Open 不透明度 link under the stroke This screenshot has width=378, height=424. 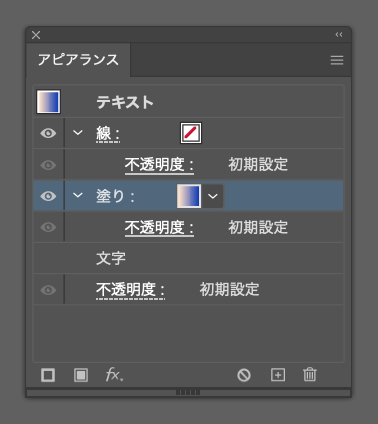click(x=159, y=165)
